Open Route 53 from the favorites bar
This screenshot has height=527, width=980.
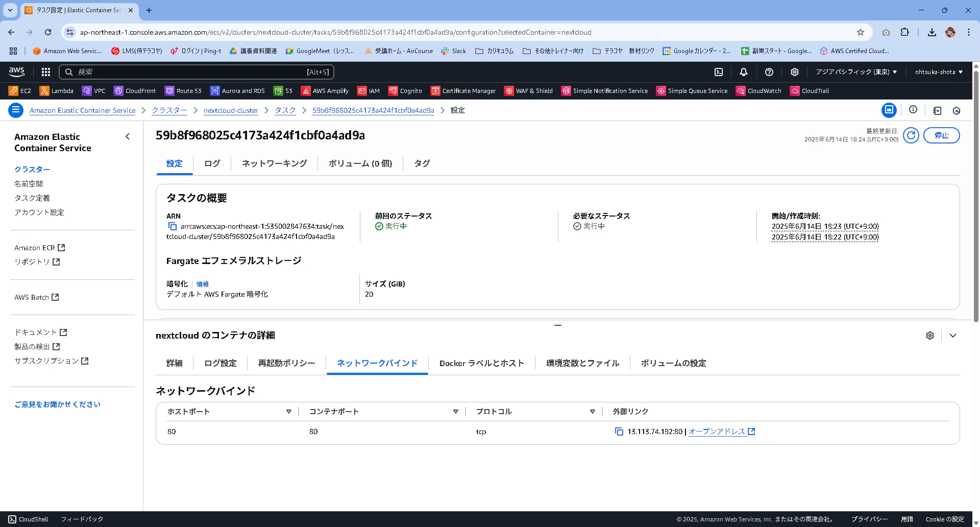click(183, 91)
